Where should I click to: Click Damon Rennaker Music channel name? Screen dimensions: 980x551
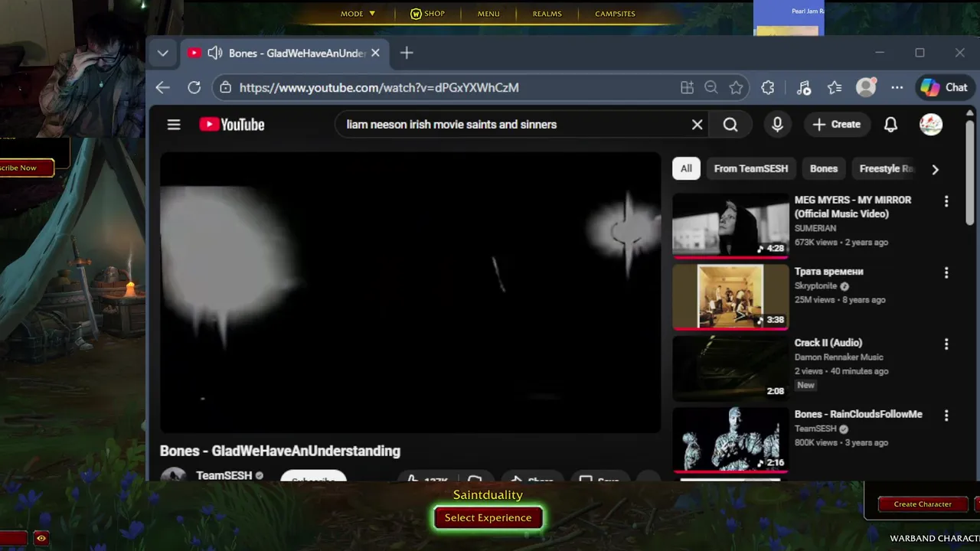coord(839,357)
